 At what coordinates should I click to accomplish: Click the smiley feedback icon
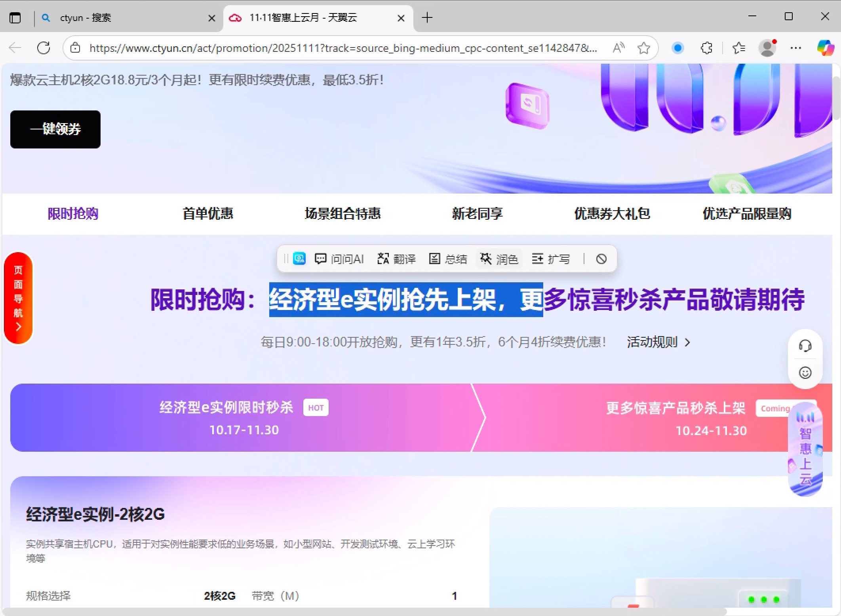[x=805, y=373]
